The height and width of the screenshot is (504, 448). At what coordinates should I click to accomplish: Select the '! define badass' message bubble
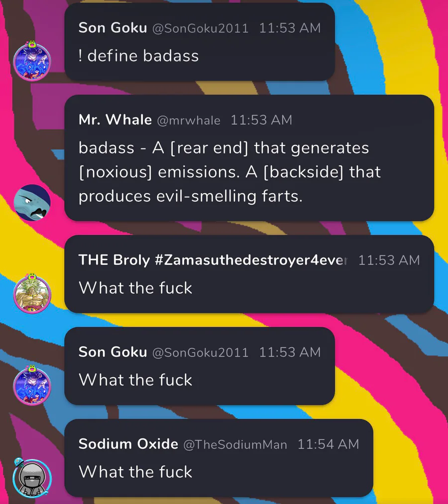tap(200, 42)
